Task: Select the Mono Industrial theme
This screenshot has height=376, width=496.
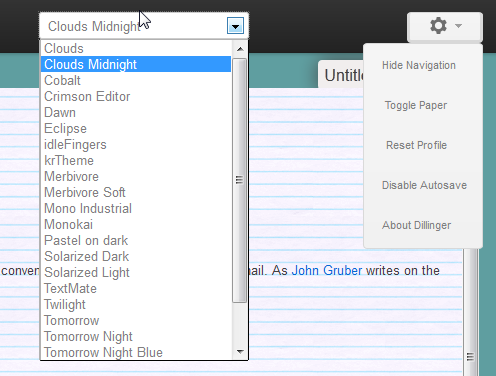Action: (136, 208)
